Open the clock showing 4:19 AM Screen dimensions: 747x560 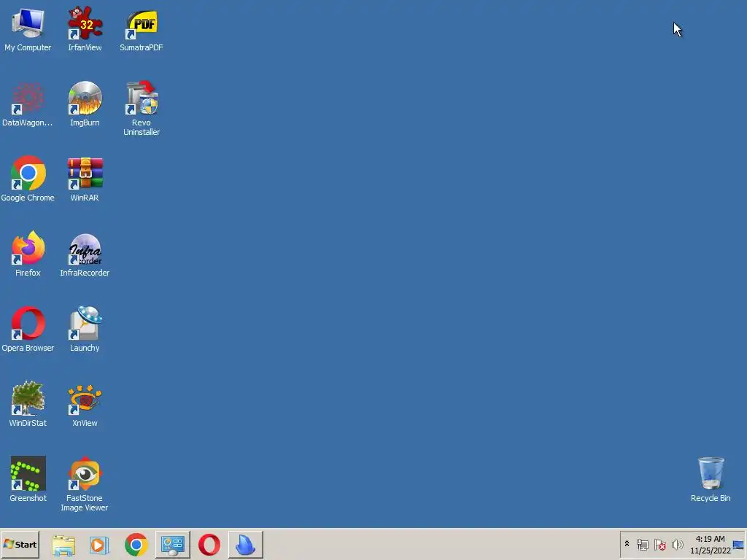pos(711,545)
